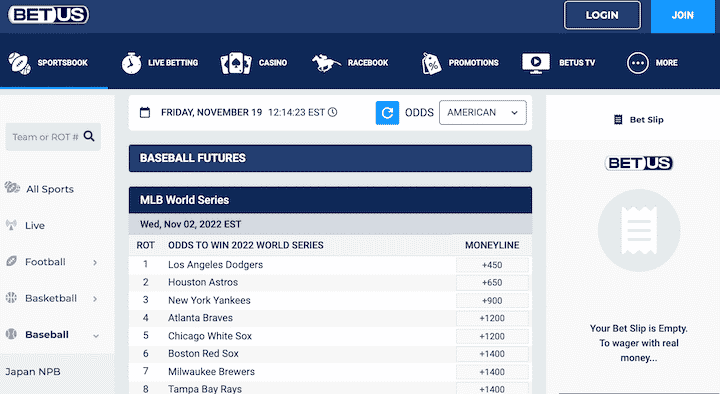The width and height of the screenshot is (720, 394).
Task: Click the MONEYLINE column header
Action: tap(492, 245)
